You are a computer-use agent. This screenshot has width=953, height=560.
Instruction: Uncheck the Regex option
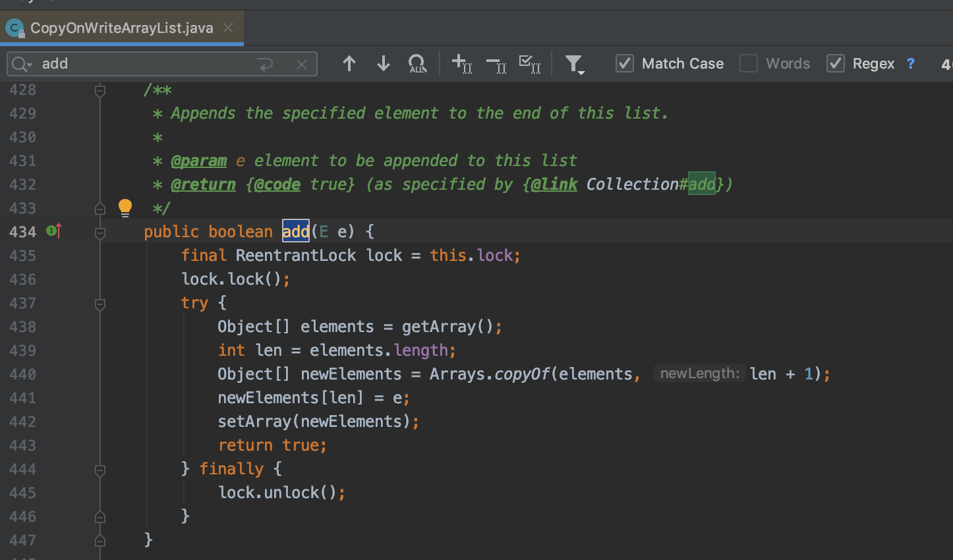[835, 64]
